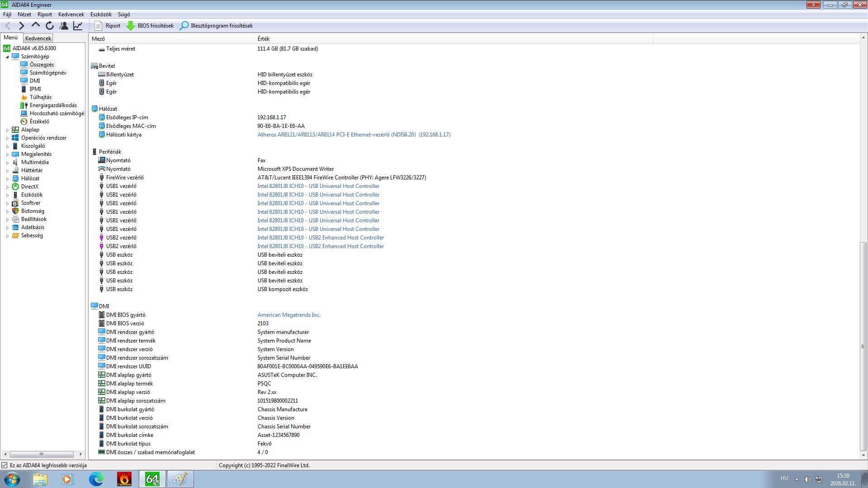Image resolution: width=868 pixels, height=488 pixels.
Task: Click the Riport document icon
Action: click(98, 26)
